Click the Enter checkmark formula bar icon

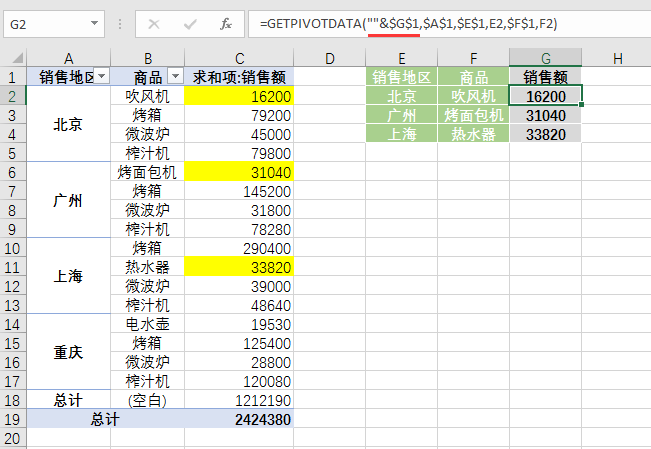(x=190, y=24)
